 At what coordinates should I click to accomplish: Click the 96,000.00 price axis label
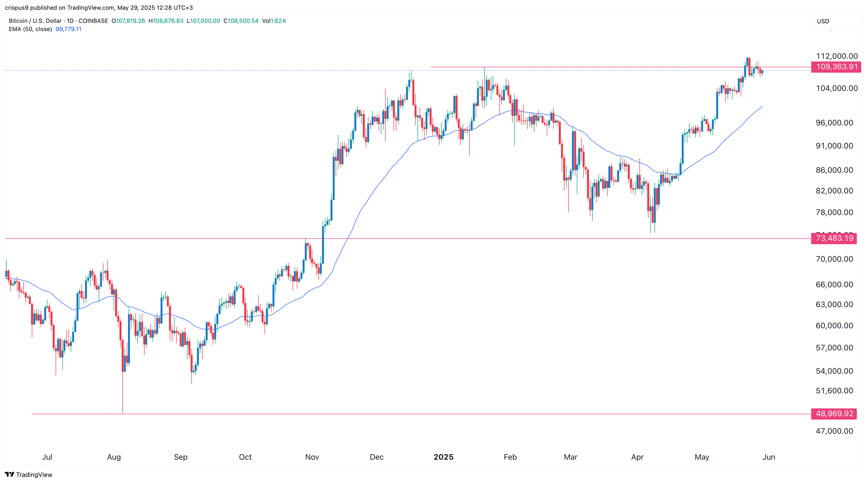[x=834, y=123]
